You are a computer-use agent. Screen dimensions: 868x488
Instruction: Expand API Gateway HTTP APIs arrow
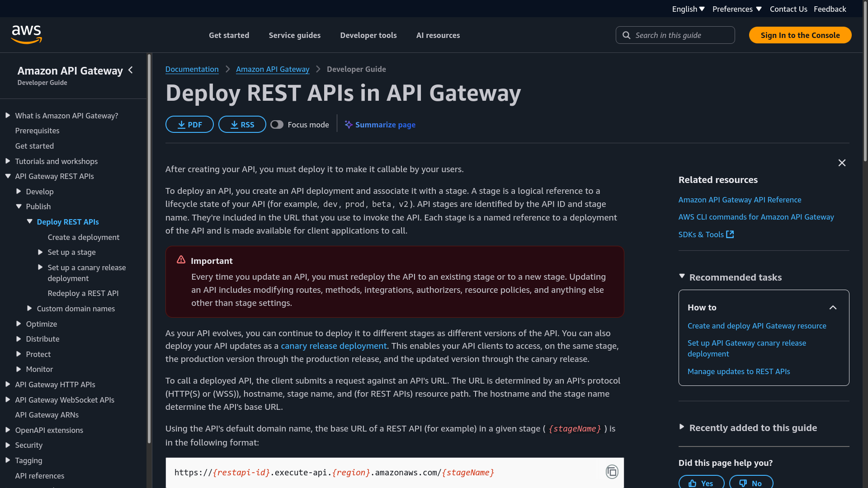tap(8, 385)
